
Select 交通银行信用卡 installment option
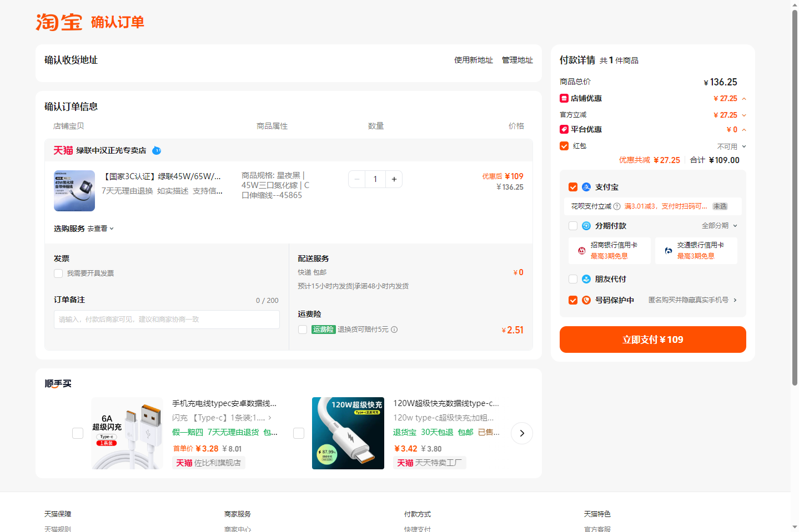[696, 251]
